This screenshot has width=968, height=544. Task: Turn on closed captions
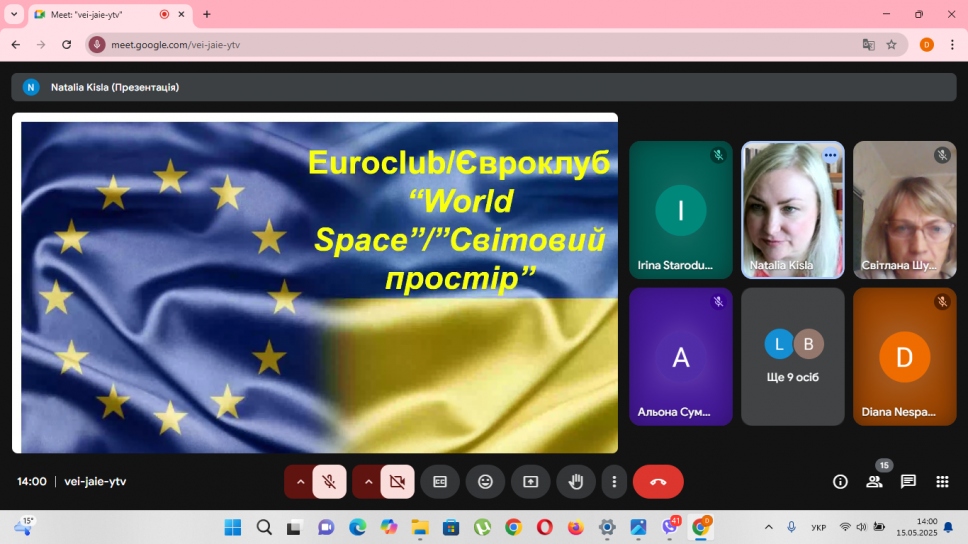click(440, 482)
